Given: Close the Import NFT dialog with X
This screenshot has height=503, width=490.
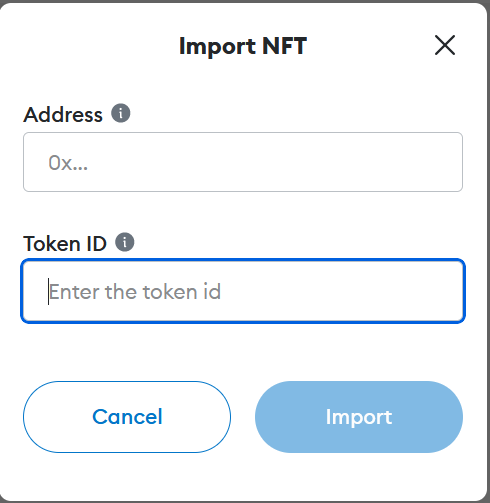Looking at the screenshot, I should pos(445,45).
